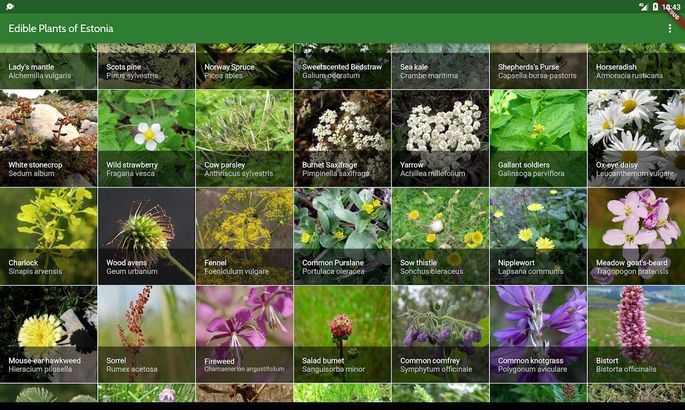View the Sow thistle plant entry
685x410 pixels.
(440, 236)
